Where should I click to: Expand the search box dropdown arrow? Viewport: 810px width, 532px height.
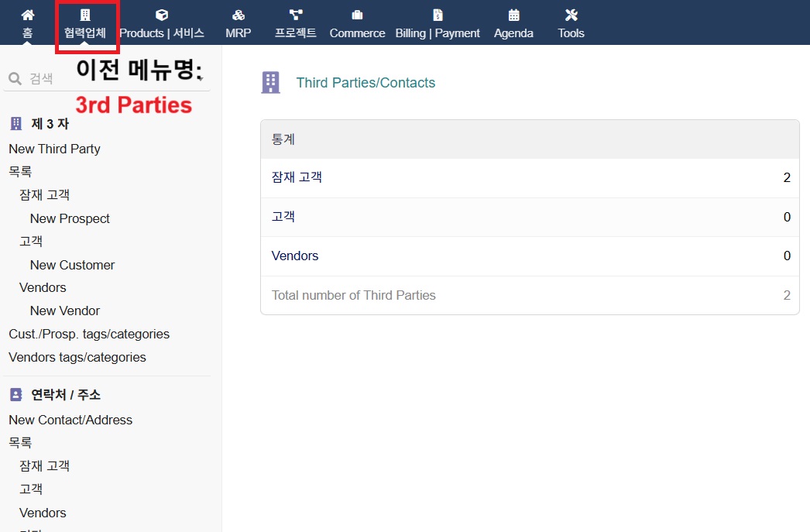click(200, 78)
